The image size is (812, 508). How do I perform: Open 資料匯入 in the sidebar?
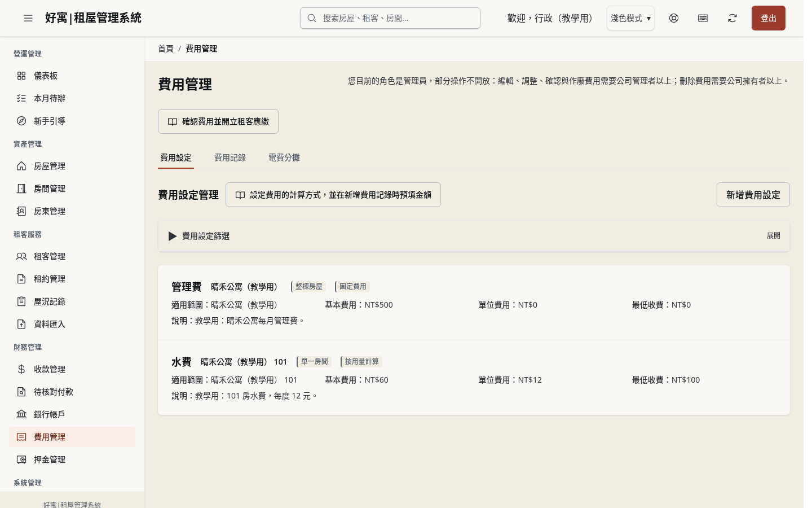pyautogui.click(x=72, y=324)
